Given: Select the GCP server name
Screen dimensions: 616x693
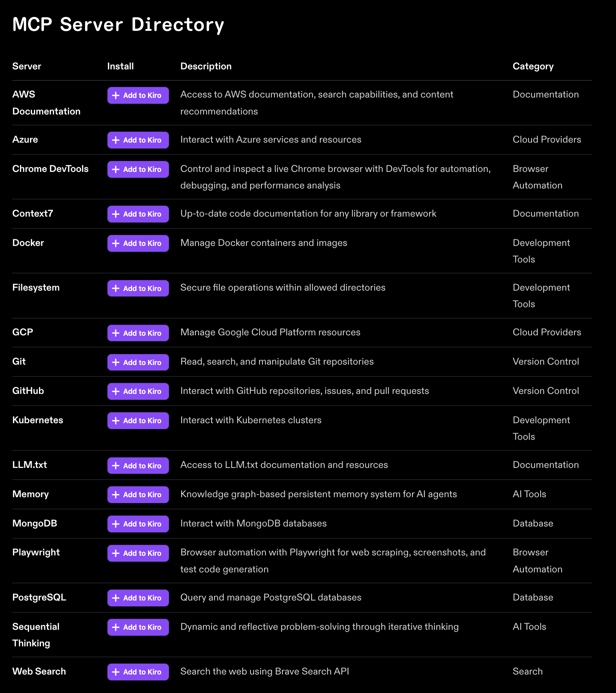Looking at the screenshot, I should click(22, 332).
